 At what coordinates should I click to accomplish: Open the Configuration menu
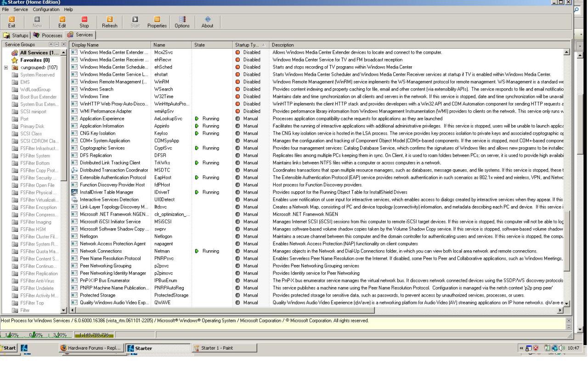point(46,9)
